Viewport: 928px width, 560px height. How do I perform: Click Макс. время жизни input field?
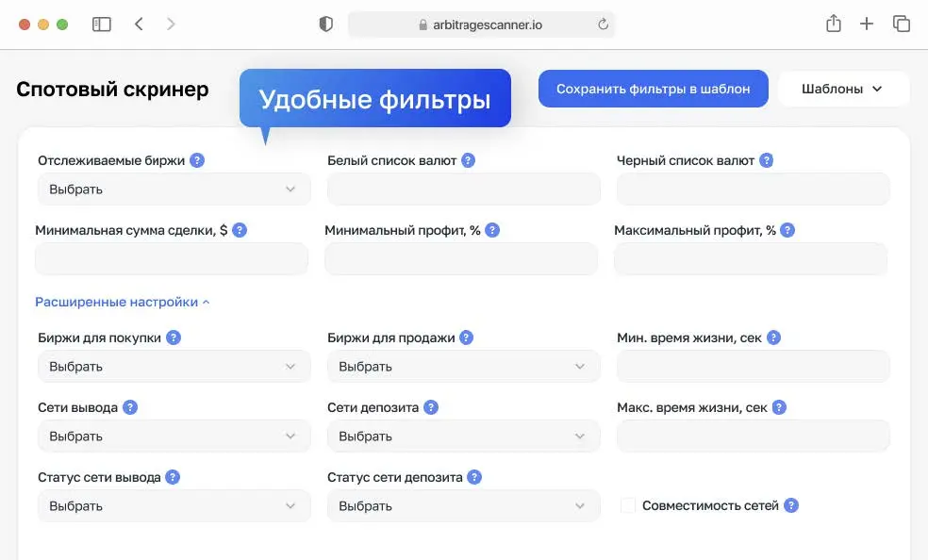pos(753,436)
